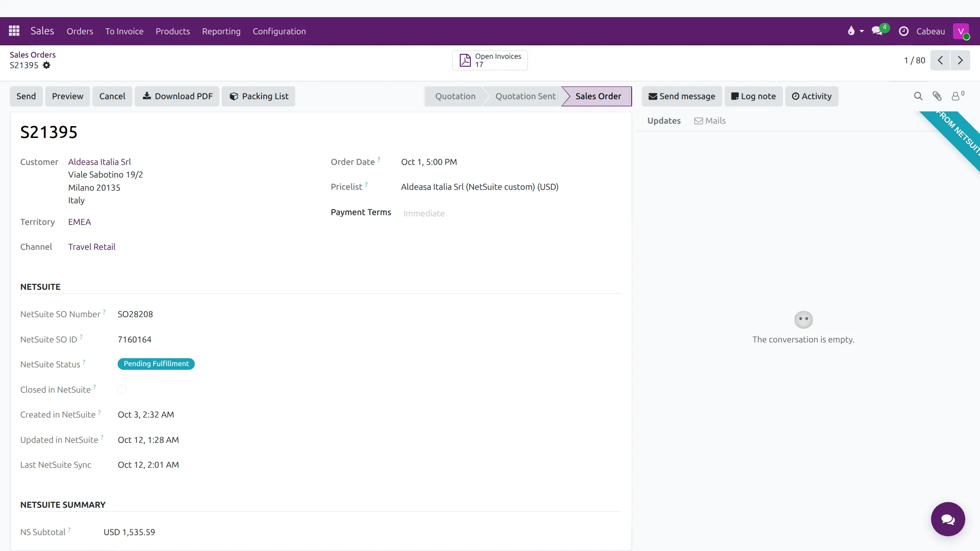Go back to Sales Orders breadcrumb

(x=33, y=55)
